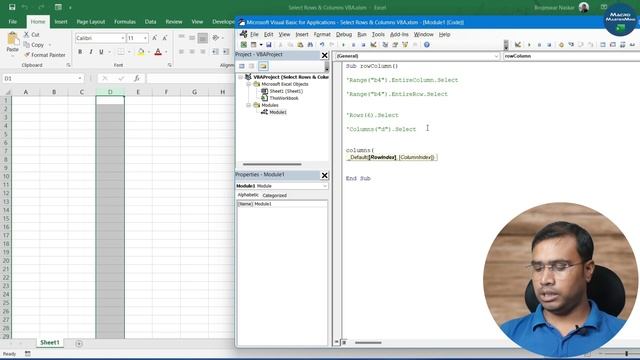The width and height of the screenshot is (640, 360).
Task: Open the font size 11 dropdown
Action: [x=145, y=38]
